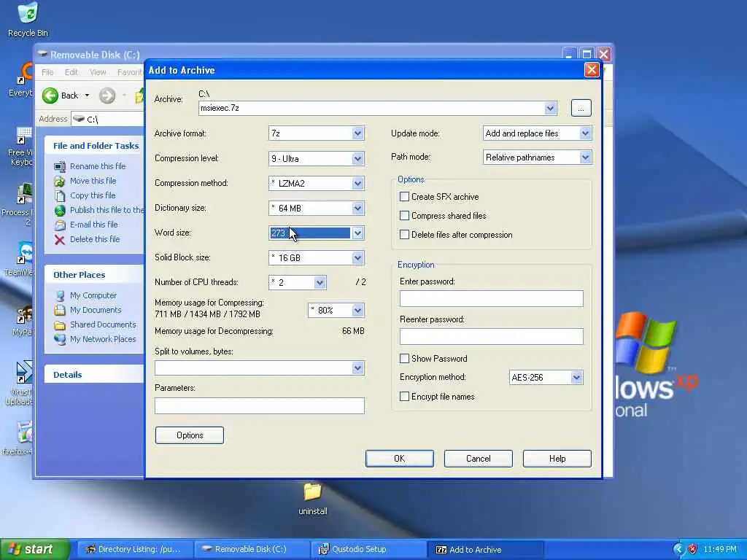
Task: Switch to Qustodio Setup taskbar item
Action: (x=370, y=549)
